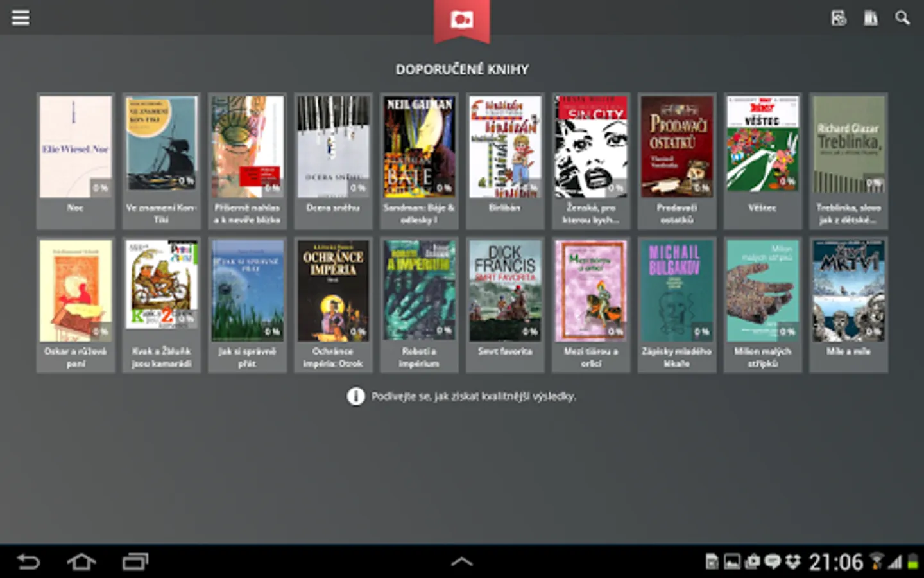This screenshot has width=924, height=578.
Task: Open Ochránce Impéria: Otrok book
Action: coord(333,304)
